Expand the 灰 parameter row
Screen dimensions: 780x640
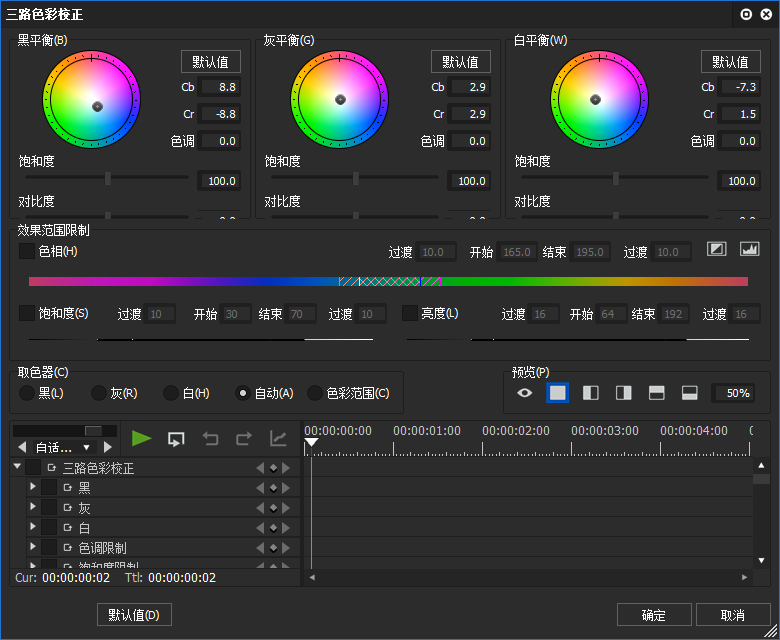point(33,506)
